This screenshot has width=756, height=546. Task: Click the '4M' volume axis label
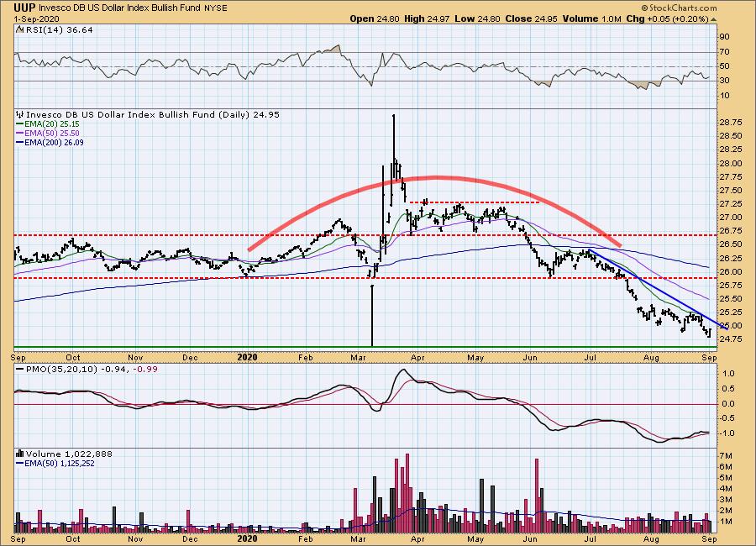click(x=726, y=489)
